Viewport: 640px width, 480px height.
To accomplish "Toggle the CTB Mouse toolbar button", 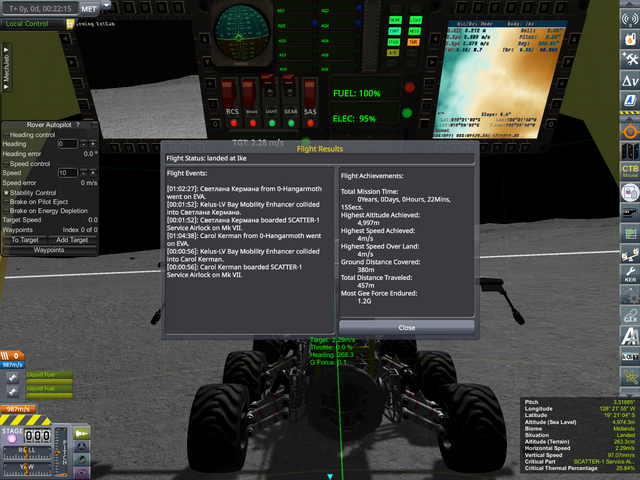I will tap(630, 171).
